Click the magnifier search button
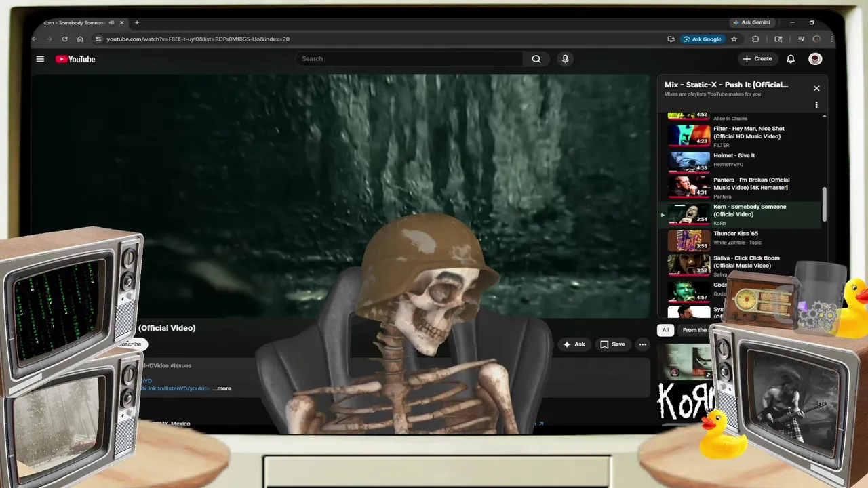The height and width of the screenshot is (488, 868). pos(536,59)
